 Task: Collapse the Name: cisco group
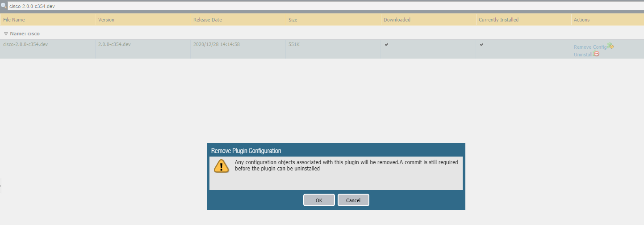click(x=6, y=34)
